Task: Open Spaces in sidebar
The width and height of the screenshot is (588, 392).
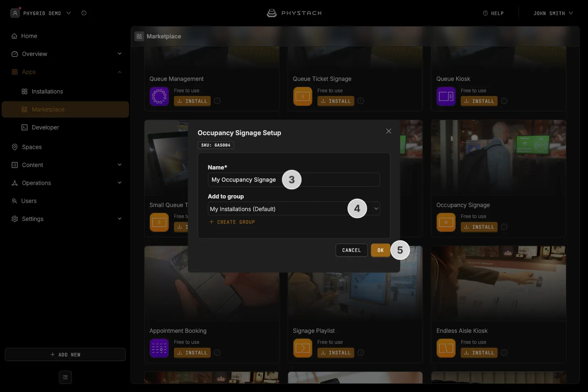Action: (65, 147)
